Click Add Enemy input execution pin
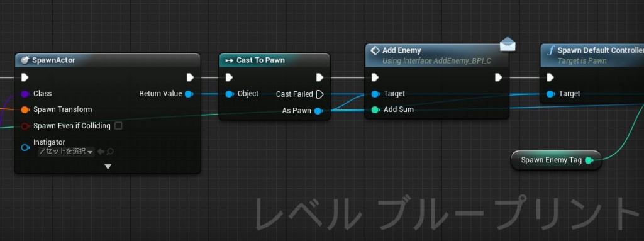Viewport: 644px width, 241px height. (x=375, y=77)
